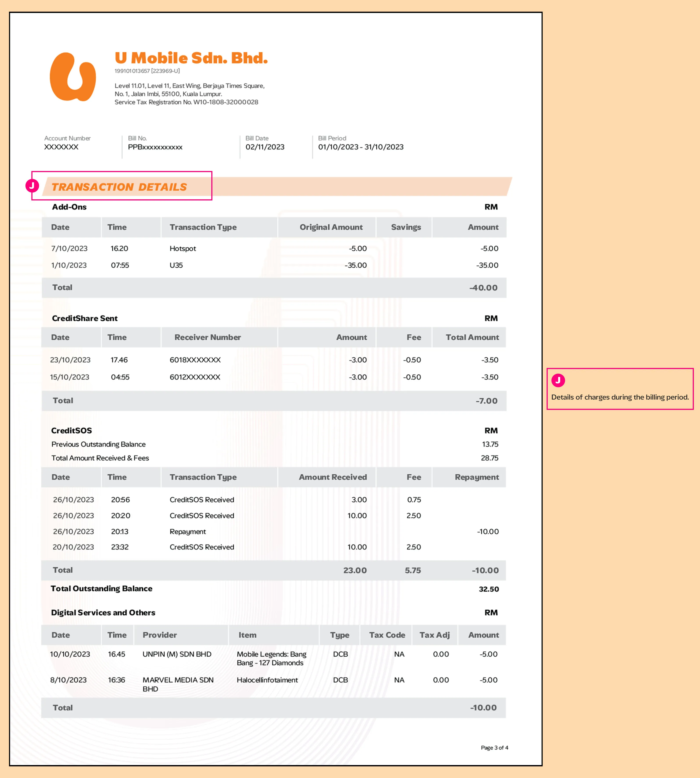Click the Receiver Number column header
Viewport: 700px width, 778px height.
(x=208, y=337)
